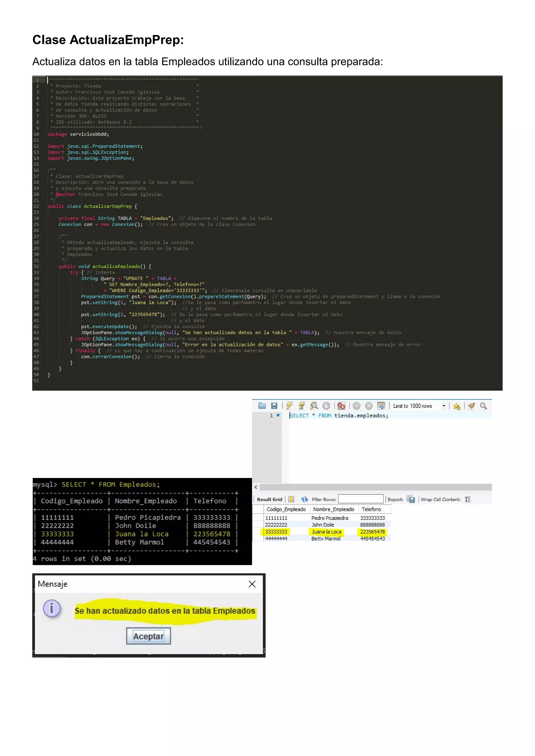Viewport: 535px width, 756px height.
Task: Close the Mensaje dialog with X
Action: coord(252,584)
